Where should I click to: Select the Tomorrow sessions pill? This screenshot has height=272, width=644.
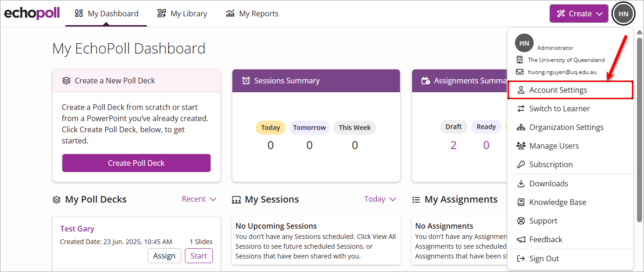tap(309, 128)
